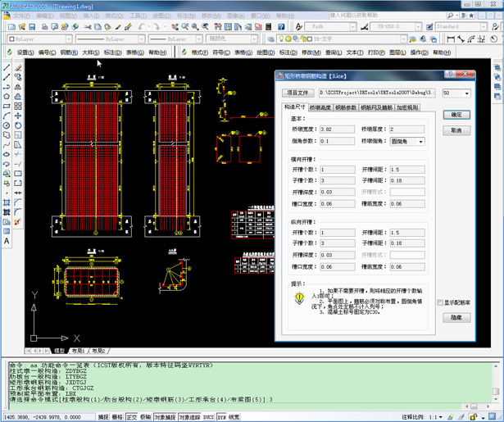Screen dimensions: 504x422
Task: Click the 项目文件 button
Action: coord(297,93)
